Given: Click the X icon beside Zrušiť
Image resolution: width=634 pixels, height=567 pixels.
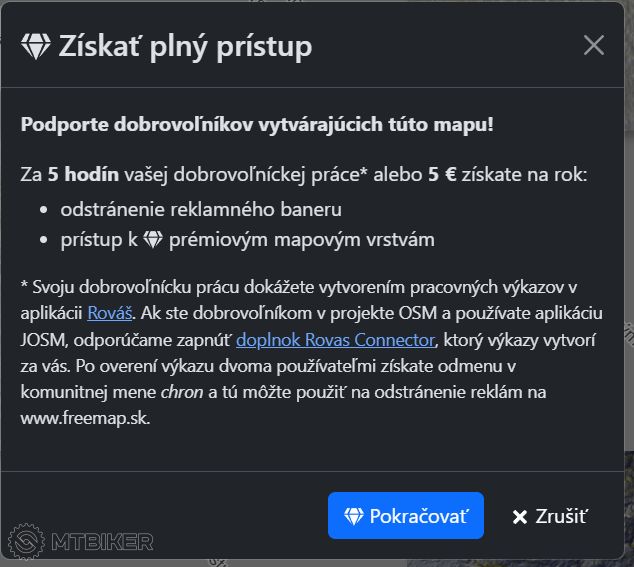Looking at the screenshot, I should tap(519, 517).
